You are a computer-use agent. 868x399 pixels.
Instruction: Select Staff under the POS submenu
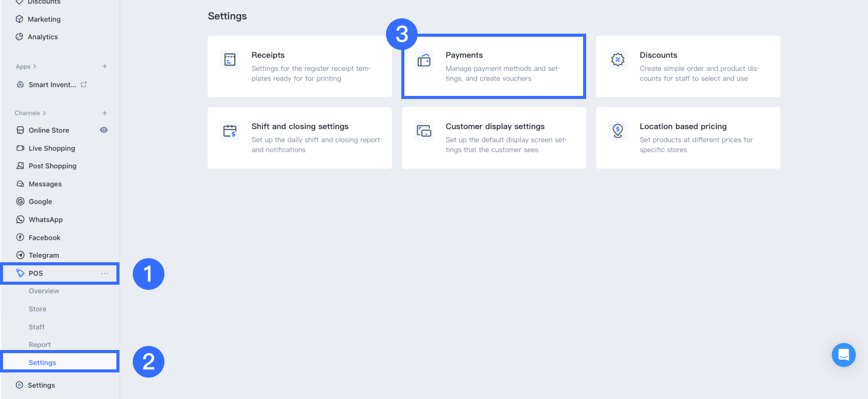coord(37,327)
